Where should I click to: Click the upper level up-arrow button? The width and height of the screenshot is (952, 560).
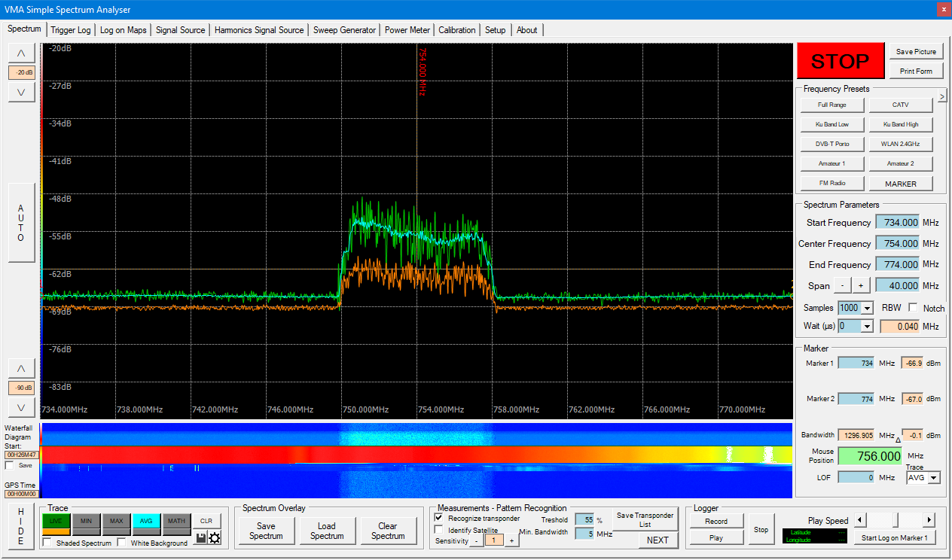click(x=21, y=53)
